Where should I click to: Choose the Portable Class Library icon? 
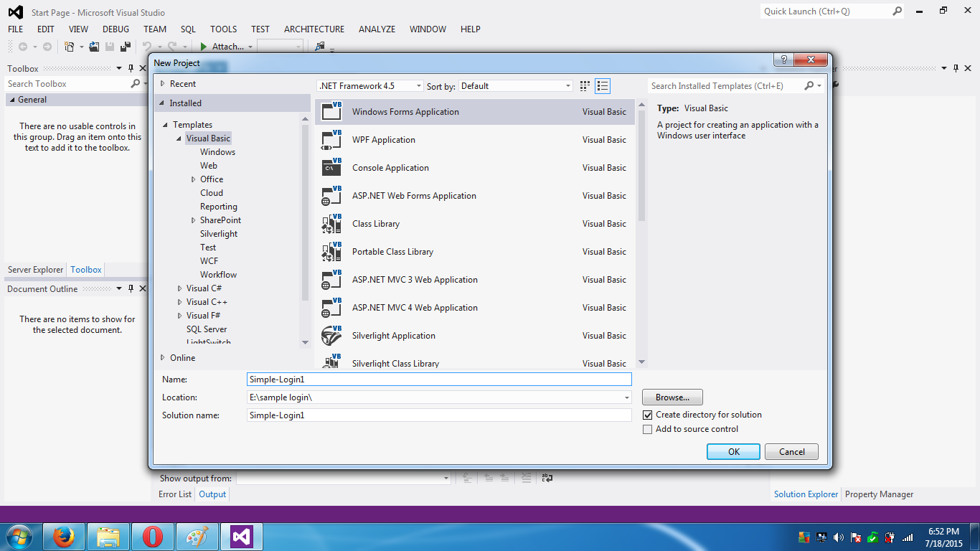[x=331, y=251]
